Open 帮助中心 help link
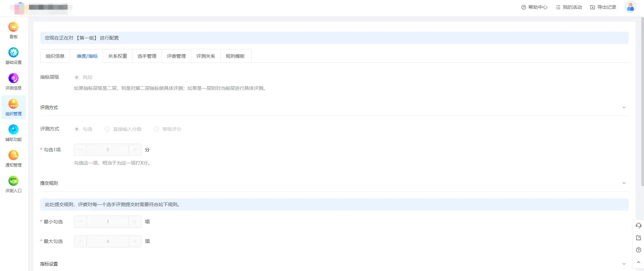 tap(534, 7)
